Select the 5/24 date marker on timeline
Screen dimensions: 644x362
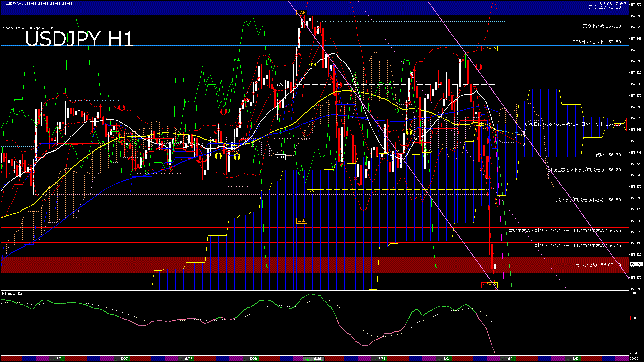click(x=60, y=359)
